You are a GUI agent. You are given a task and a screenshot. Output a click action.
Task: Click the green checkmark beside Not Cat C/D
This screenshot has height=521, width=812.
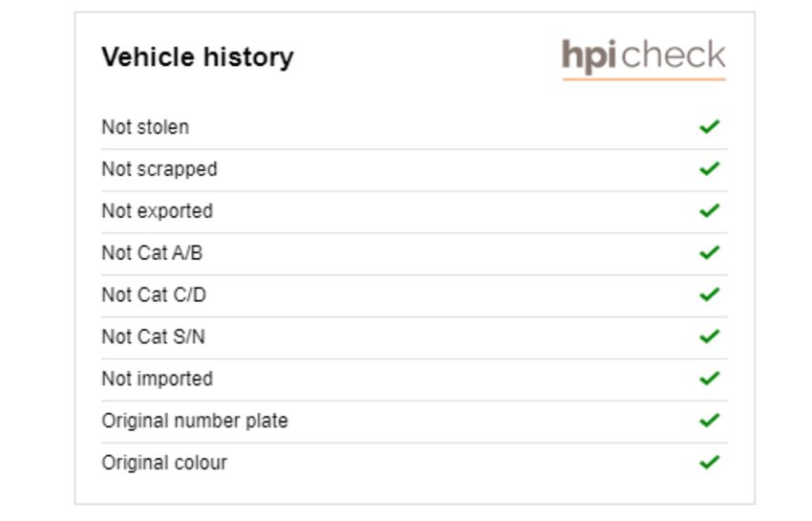coord(710,294)
